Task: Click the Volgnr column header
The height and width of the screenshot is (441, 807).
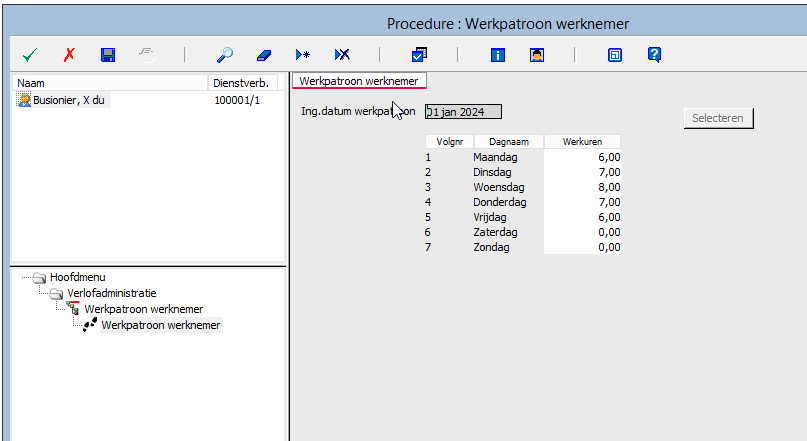Action: pyautogui.click(x=449, y=142)
